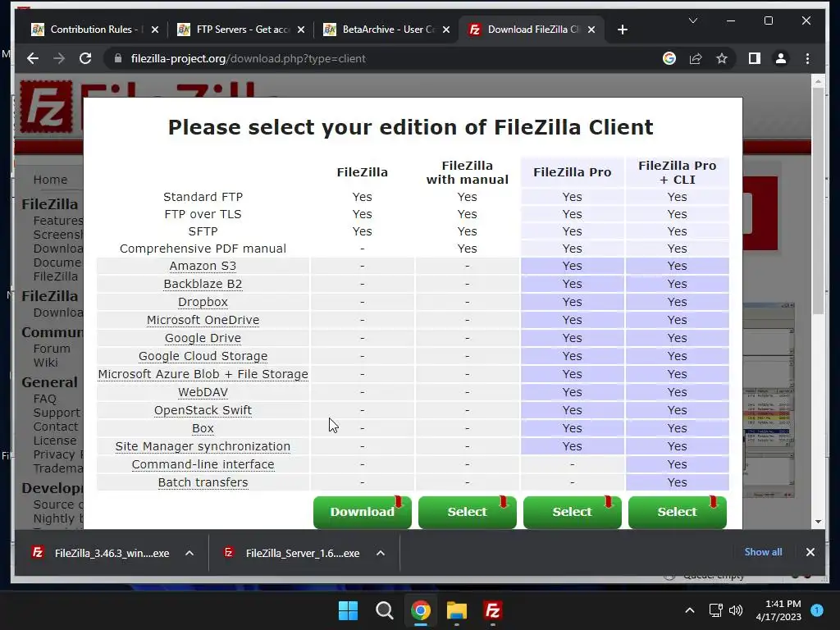Open the License sidebar link

55,441
